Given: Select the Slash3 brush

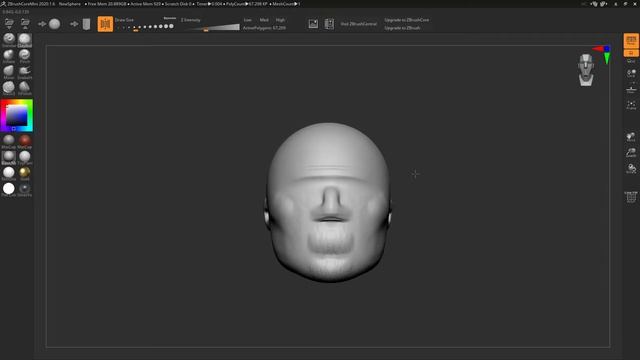Looking at the screenshot, I should point(9,87).
